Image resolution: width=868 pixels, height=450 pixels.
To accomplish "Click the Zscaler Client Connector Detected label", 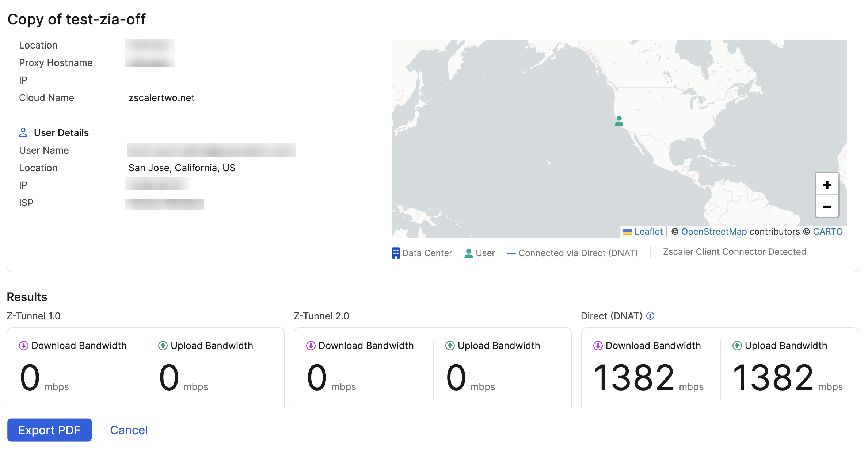I will pyautogui.click(x=735, y=251).
